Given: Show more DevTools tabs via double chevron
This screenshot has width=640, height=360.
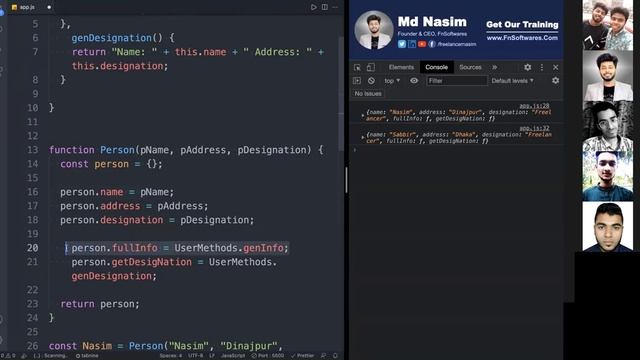Looking at the screenshot, I should [494, 67].
